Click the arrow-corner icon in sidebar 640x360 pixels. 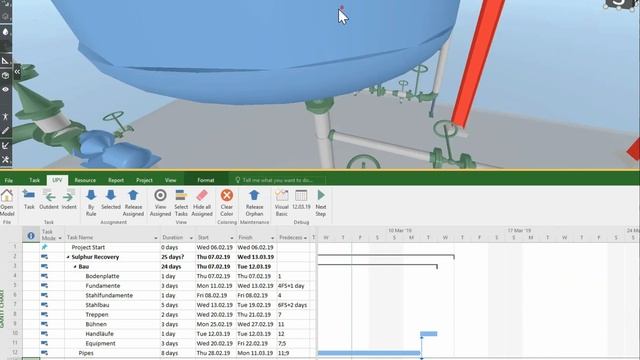tap(5, 145)
